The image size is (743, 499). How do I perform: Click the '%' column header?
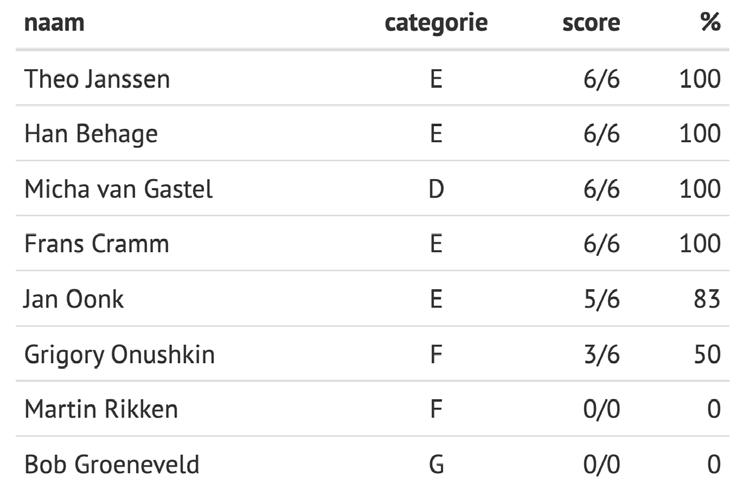710,22
